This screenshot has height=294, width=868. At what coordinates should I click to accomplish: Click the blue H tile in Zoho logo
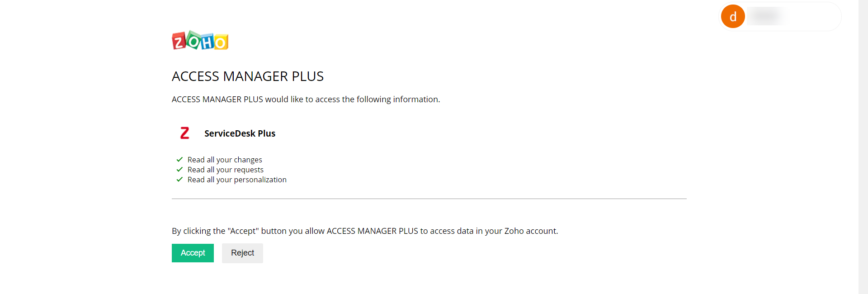point(208,42)
